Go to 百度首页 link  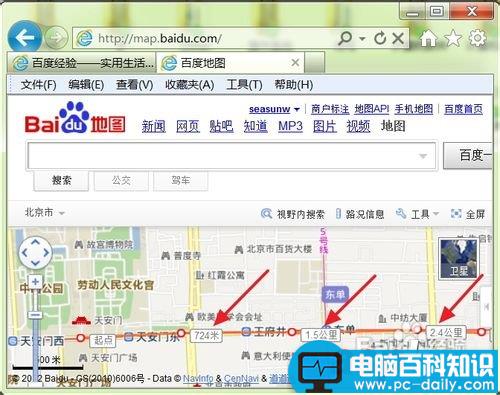463,109
